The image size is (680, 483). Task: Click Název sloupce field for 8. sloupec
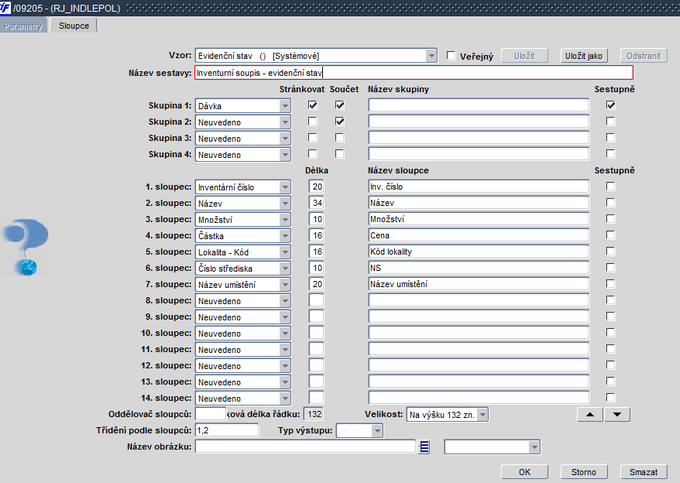pyautogui.click(x=479, y=300)
